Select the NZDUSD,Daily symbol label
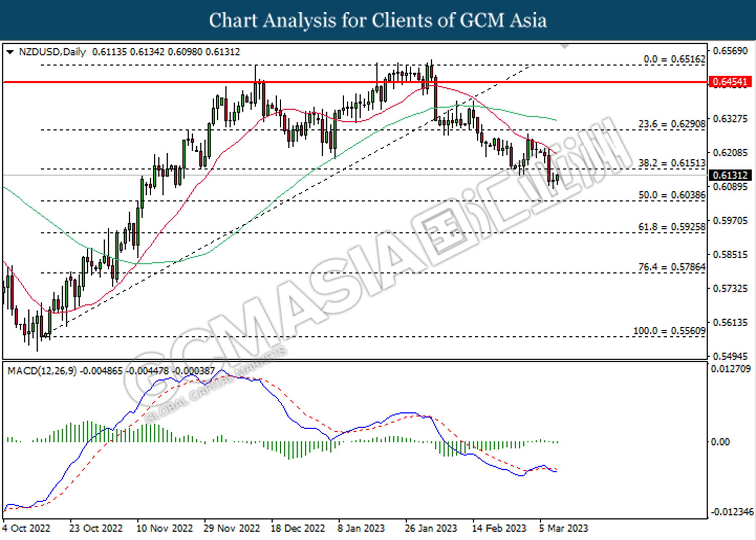Viewport: 756px width, 540px height. click(x=52, y=52)
